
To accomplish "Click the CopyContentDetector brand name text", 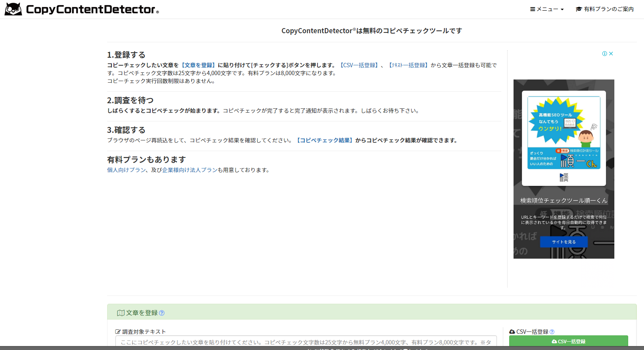I will point(93,9).
